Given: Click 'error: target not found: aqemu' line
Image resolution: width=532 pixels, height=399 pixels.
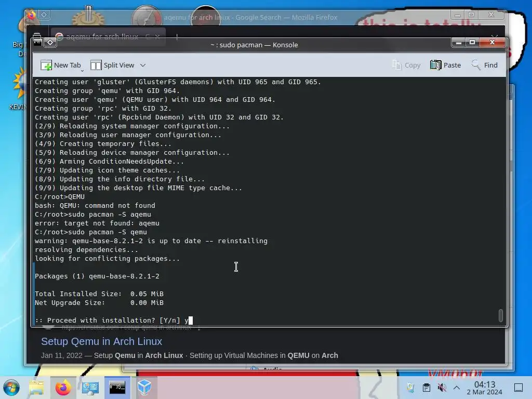Looking at the screenshot, I should [97, 223].
